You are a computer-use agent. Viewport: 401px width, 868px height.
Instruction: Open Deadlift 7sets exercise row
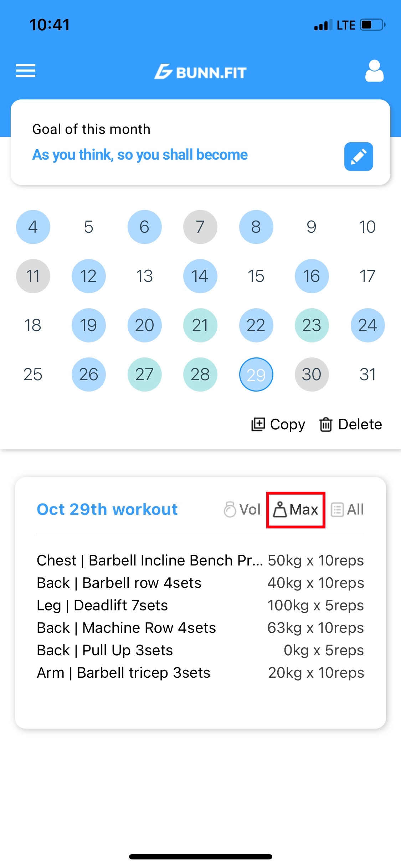(102, 605)
